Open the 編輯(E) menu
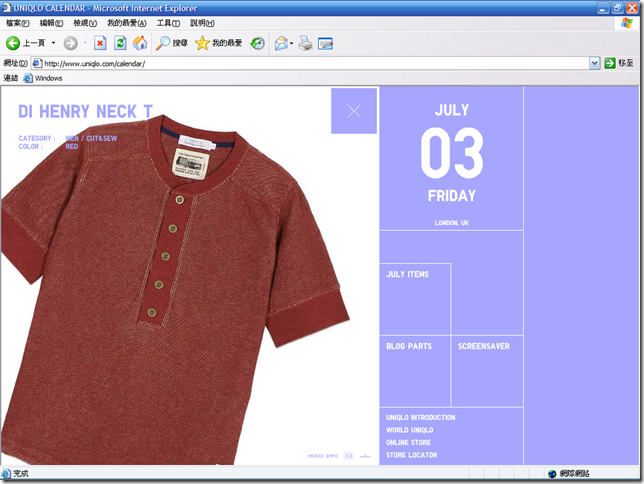This screenshot has width=644, height=484. (x=51, y=23)
